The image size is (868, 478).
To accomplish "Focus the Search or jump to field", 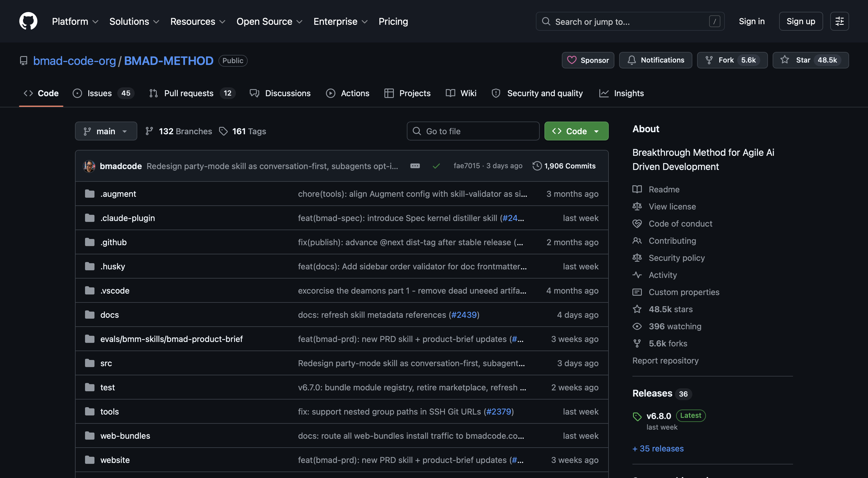I will [630, 22].
